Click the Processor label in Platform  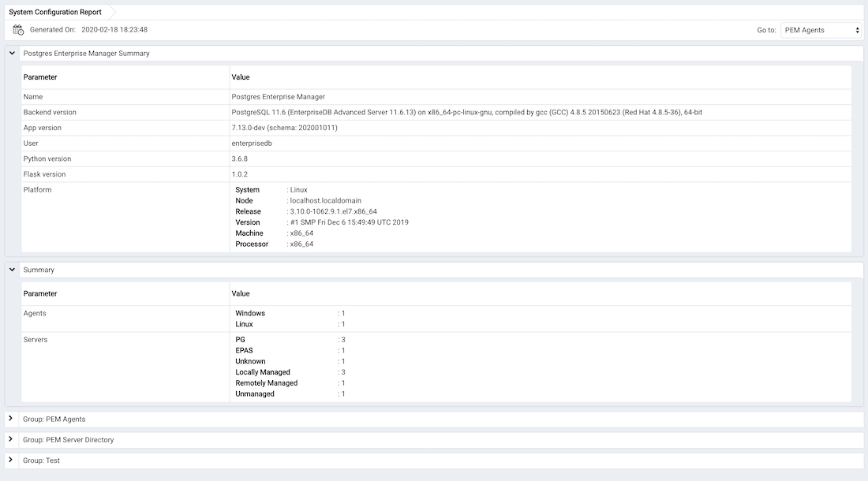pyautogui.click(x=252, y=244)
